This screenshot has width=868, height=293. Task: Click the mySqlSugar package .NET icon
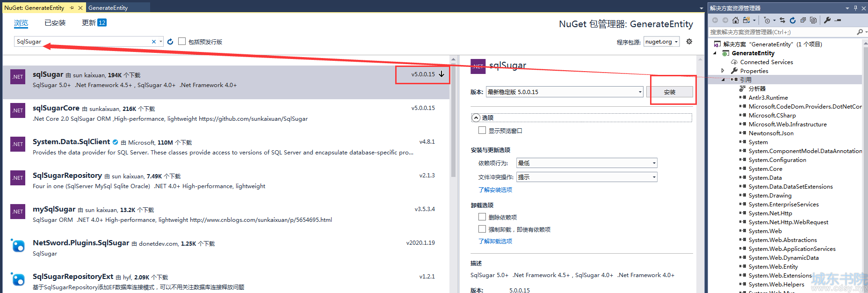pos(18,212)
